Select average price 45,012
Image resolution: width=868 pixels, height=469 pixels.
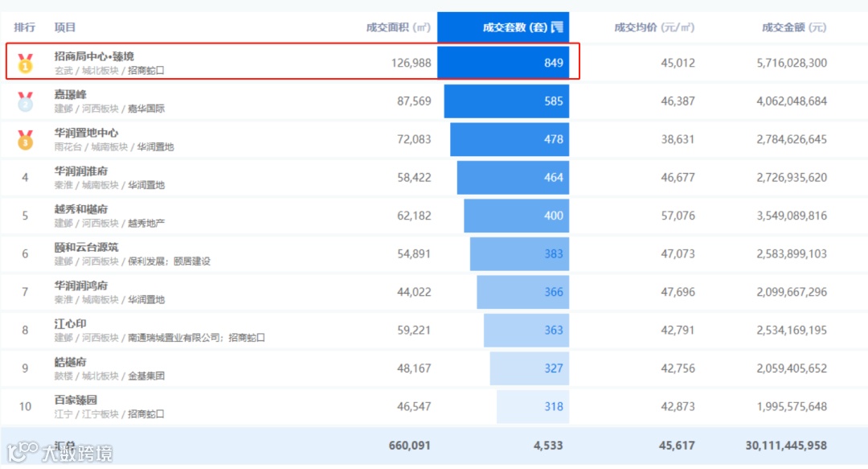[x=678, y=64]
